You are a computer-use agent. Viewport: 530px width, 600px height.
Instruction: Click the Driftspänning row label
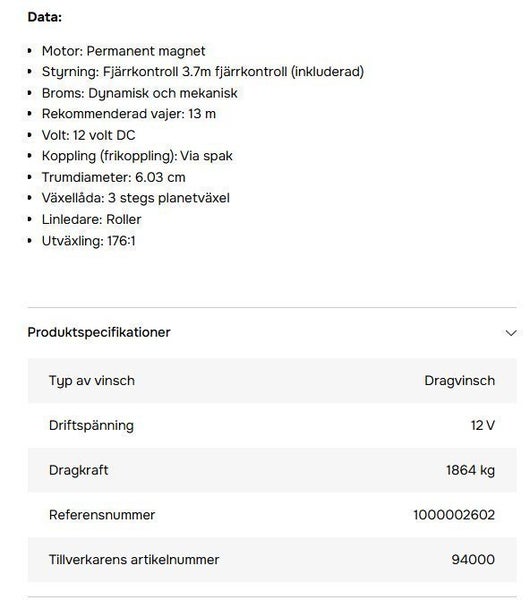(91, 426)
